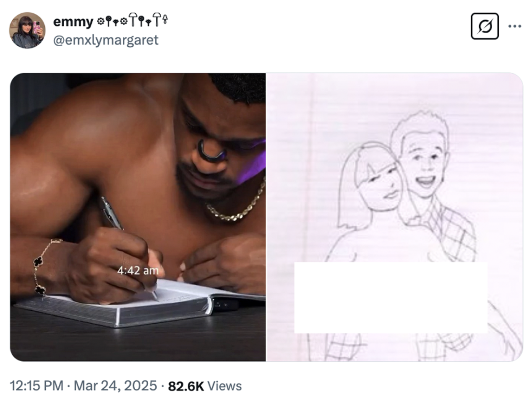Visit the @emxlymargaret handle link

coord(106,40)
